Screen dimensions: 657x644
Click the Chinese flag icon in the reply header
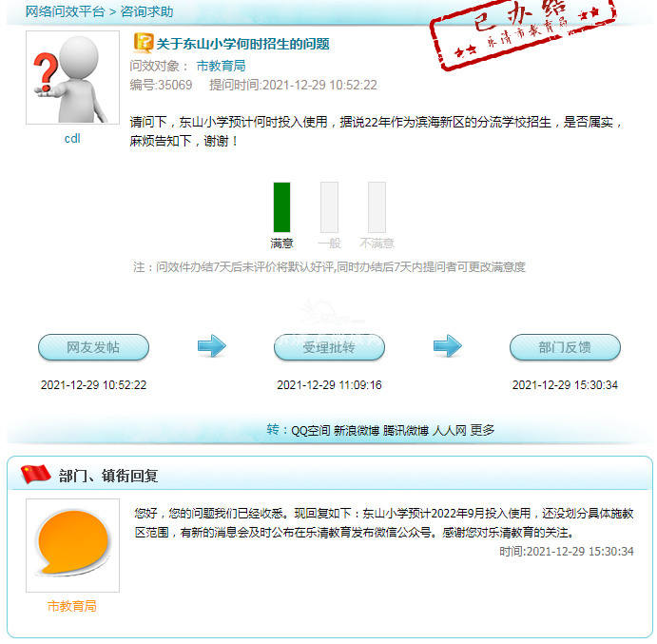(35, 474)
